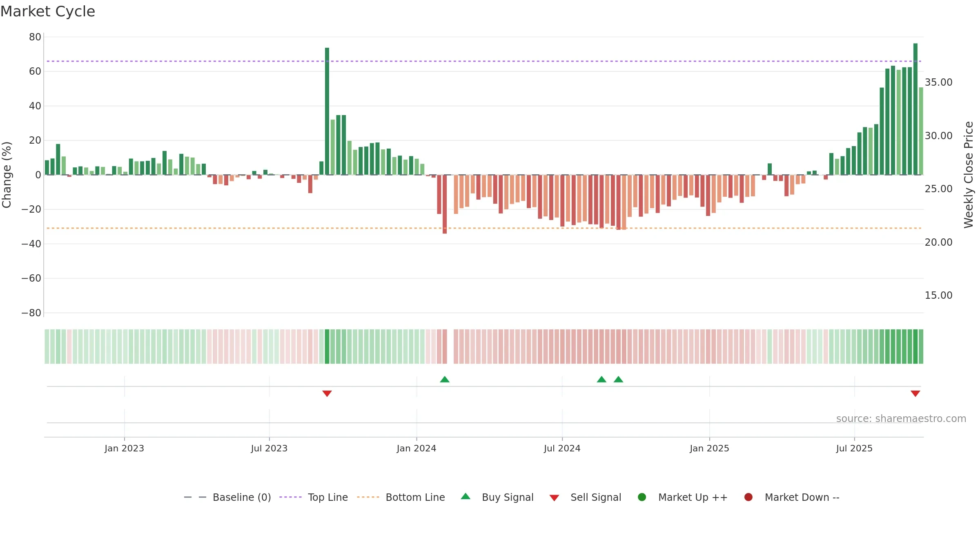This screenshot has height=551, width=980.
Task: Click the gray dashed Baseline legend swatch
Action: click(195, 497)
